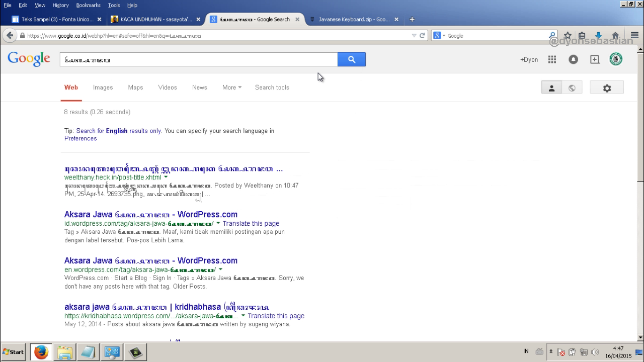Open the green terminal-like taskbar icon
The image size is (644, 362).
pyautogui.click(x=135, y=352)
